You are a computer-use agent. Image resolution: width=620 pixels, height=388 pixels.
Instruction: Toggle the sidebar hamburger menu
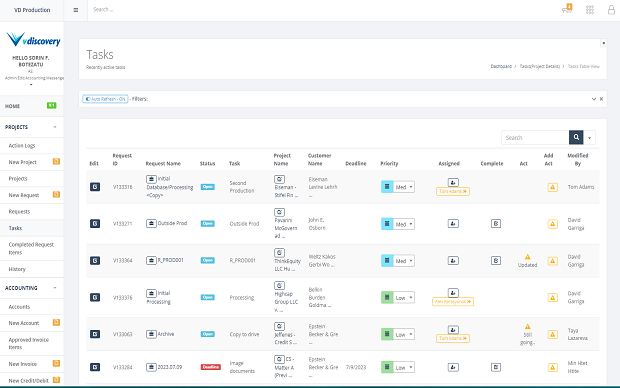tap(76, 10)
